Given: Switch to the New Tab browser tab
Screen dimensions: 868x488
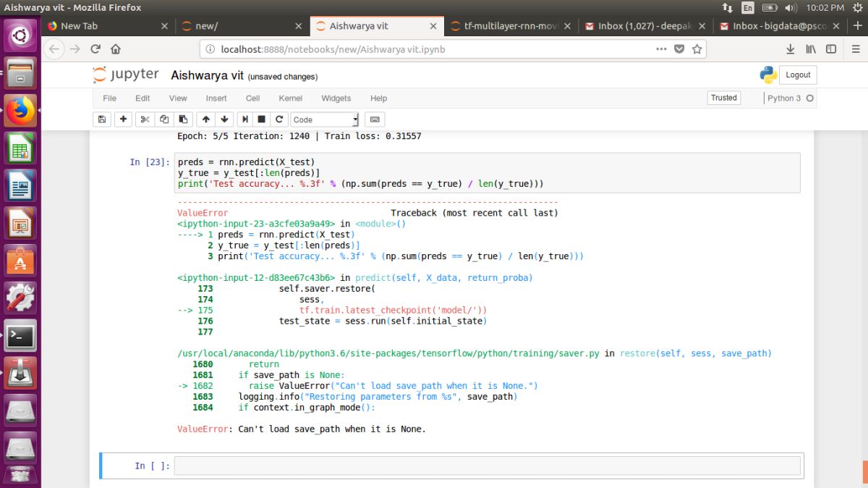Looking at the screenshot, I should click(109, 25).
